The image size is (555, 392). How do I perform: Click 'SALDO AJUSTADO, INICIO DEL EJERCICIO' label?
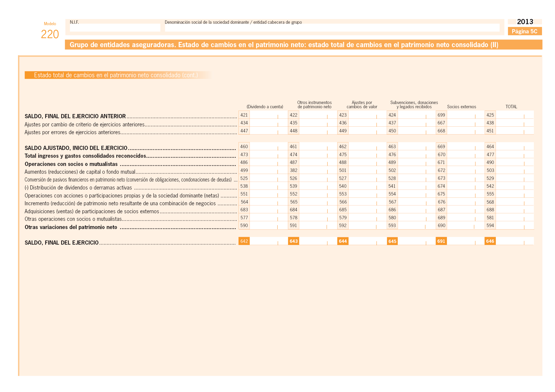pyautogui.click(x=76, y=148)
